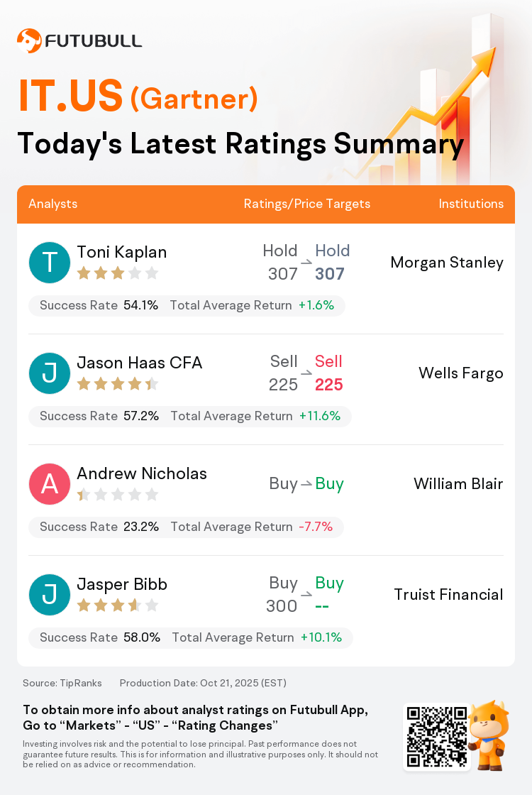Click Jasper Bibb's avatar icon

[50, 595]
